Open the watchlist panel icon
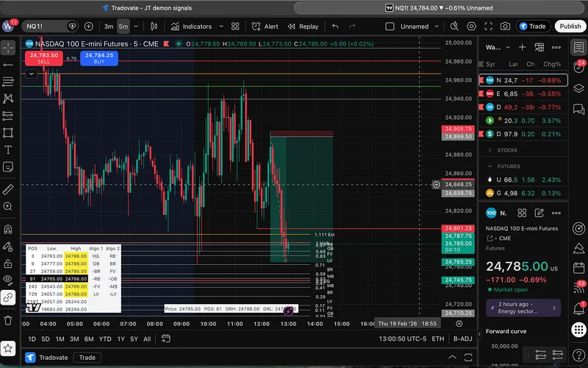This screenshot has width=588, height=368. click(578, 48)
